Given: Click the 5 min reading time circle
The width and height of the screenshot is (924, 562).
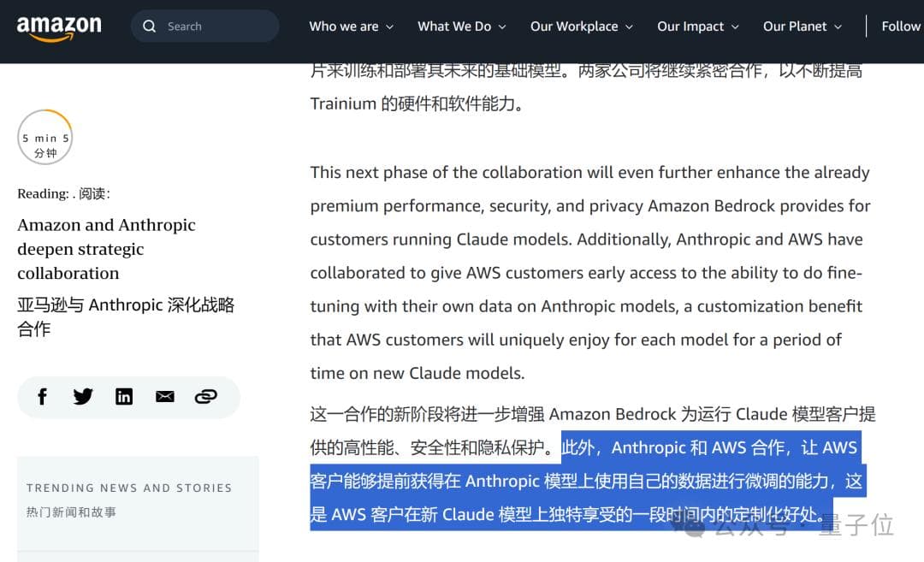Looking at the screenshot, I should [x=44, y=138].
